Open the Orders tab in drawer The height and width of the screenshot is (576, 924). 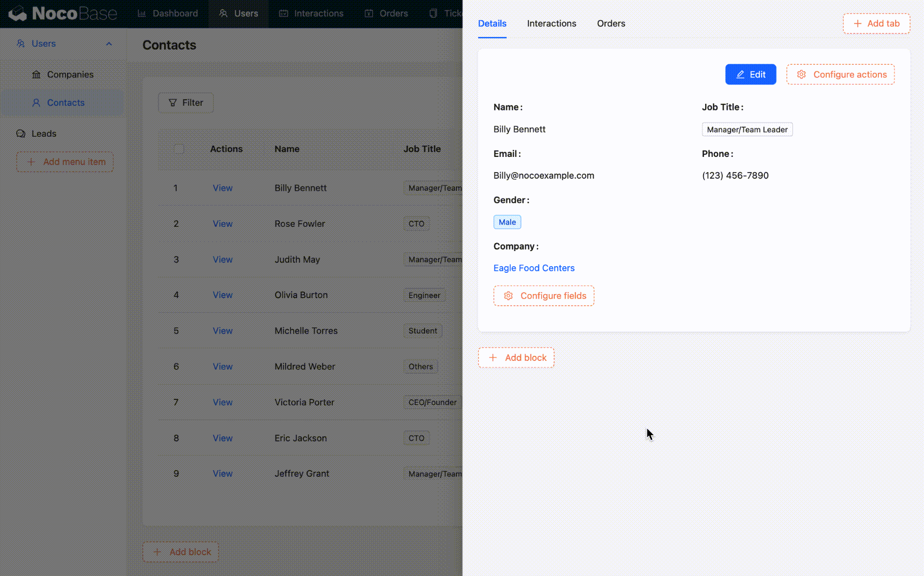tap(610, 23)
